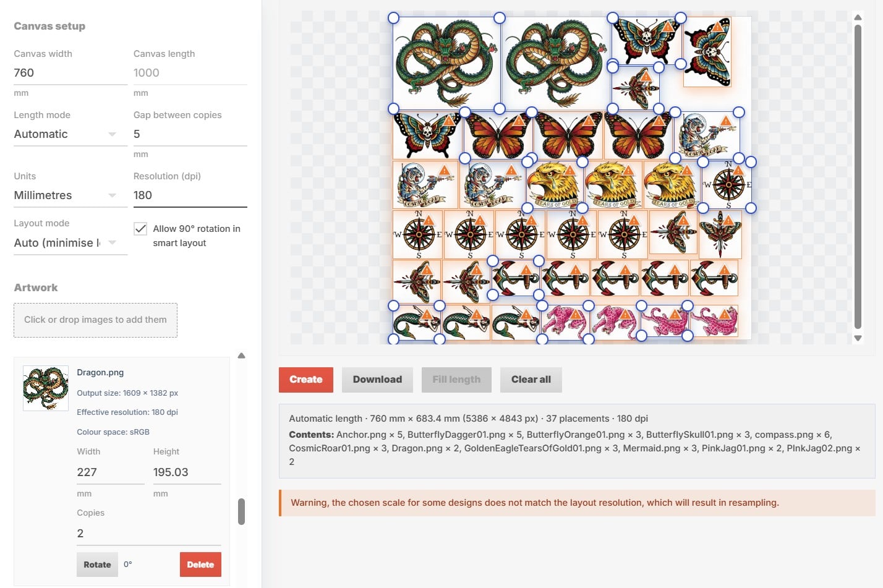This screenshot has height=588, width=883.
Task: Rotate the Dragon.png artwork
Action: coord(97,565)
